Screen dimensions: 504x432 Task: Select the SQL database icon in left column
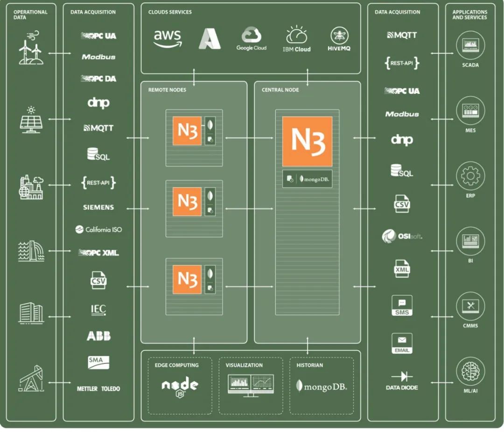click(98, 154)
